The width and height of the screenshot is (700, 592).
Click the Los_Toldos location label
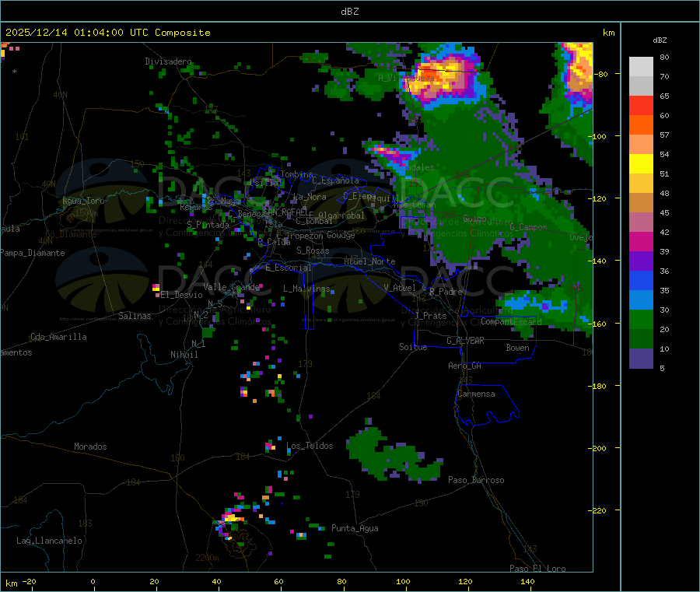310,446
